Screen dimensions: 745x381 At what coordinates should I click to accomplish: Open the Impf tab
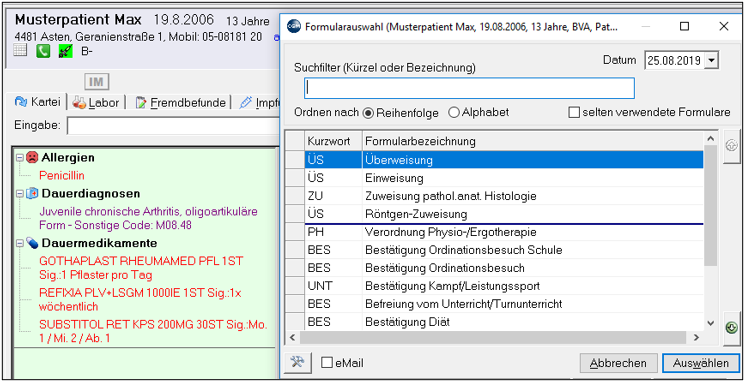[x=259, y=102]
